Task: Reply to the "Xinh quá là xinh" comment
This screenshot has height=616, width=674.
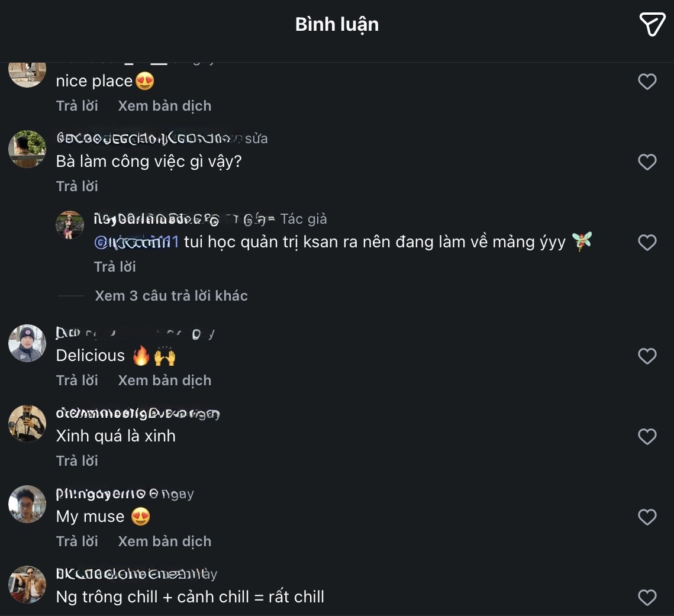Action: coord(77,461)
